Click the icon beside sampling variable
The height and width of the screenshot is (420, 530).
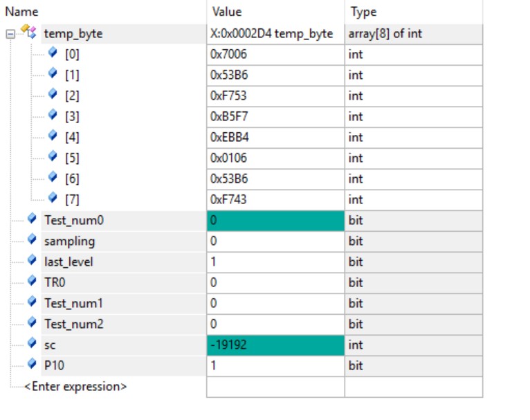click(32, 240)
